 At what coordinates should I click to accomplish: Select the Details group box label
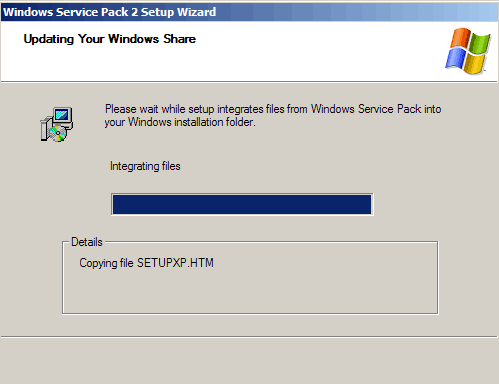coord(87,242)
